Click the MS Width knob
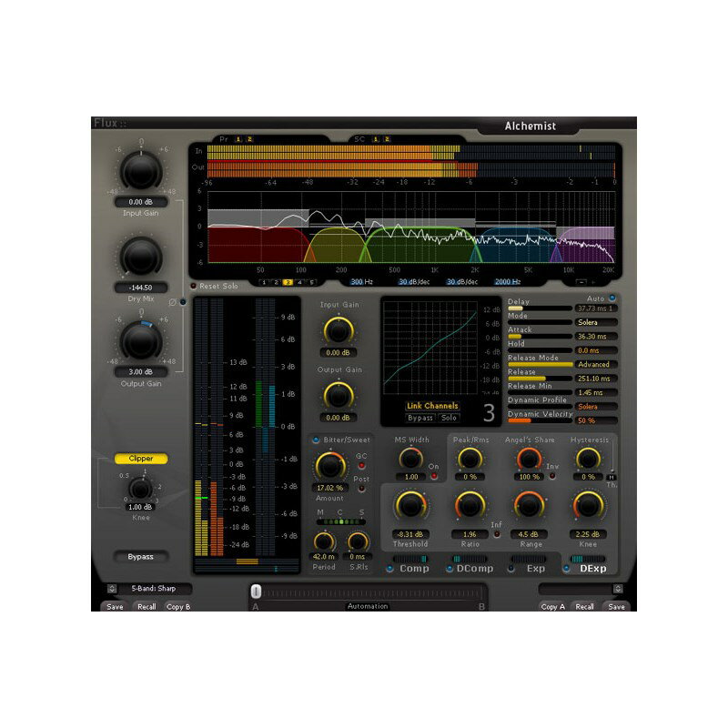 [411, 459]
